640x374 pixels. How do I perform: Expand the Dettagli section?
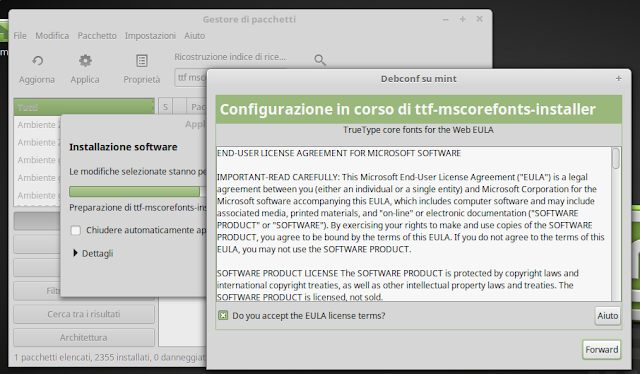click(93, 254)
